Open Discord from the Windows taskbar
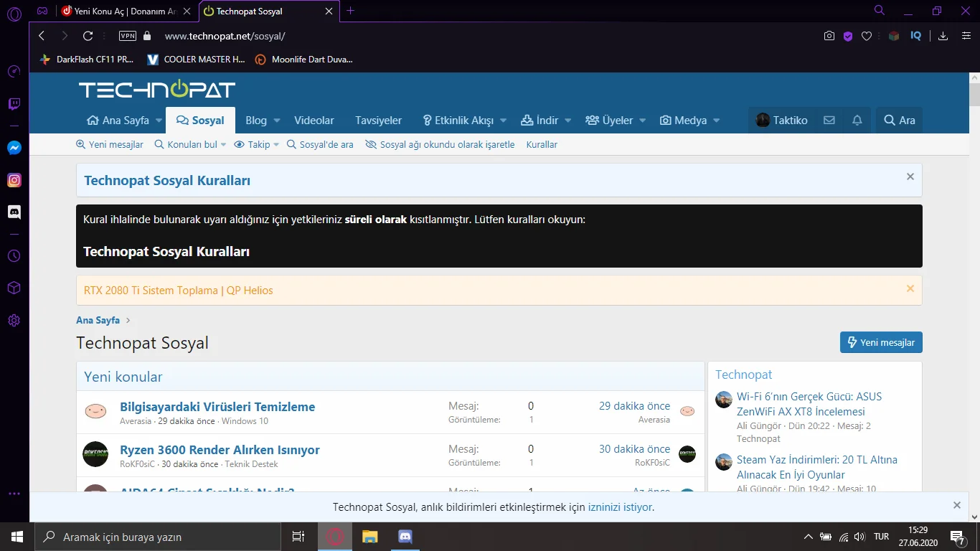Screen dimensions: 980x551 (405, 537)
